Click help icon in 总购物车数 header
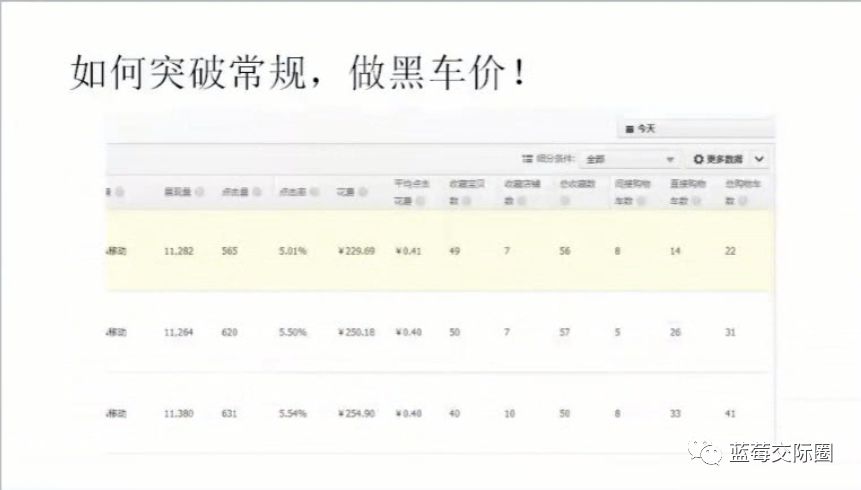The width and height of the screenshot is (861, 490). point(742,201)
